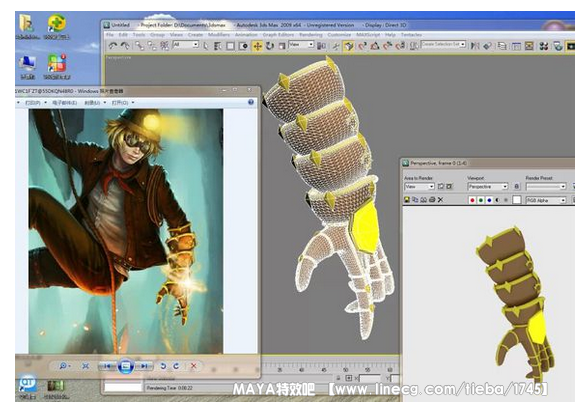Open the Material Editor icon
The width and height of the screenshot is (582, 406).
coord(544,46)
